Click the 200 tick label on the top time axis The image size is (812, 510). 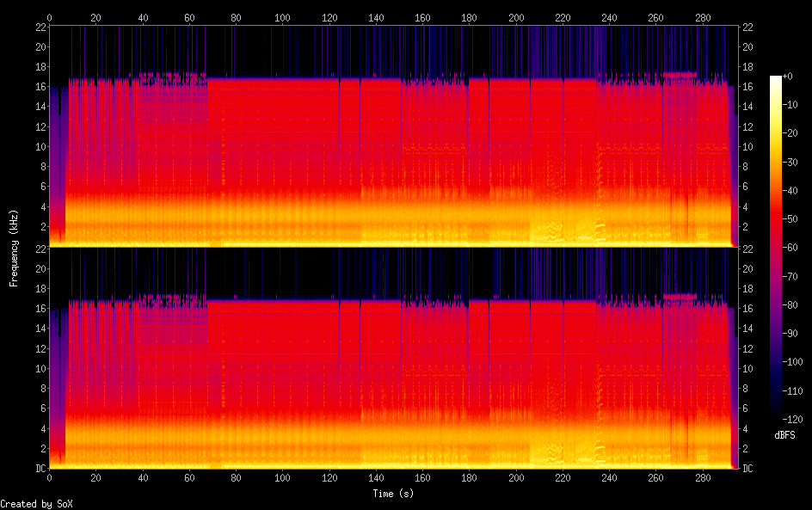click(516, 17)
